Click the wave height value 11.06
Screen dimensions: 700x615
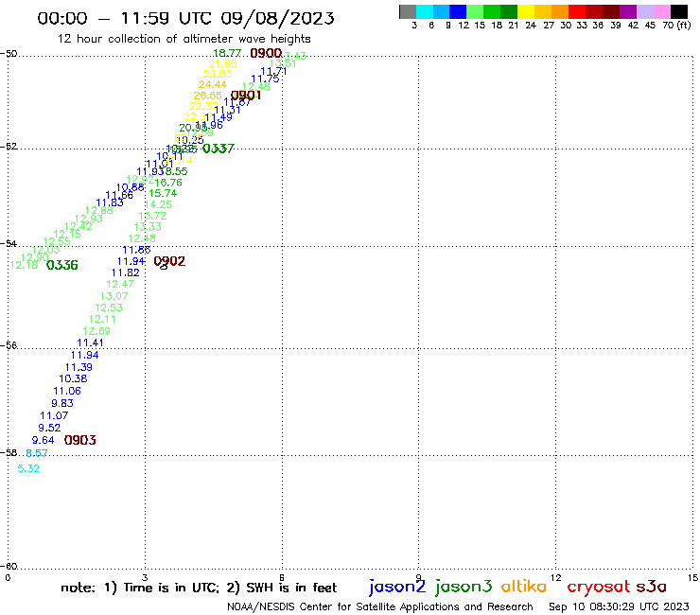pos(67,392)
